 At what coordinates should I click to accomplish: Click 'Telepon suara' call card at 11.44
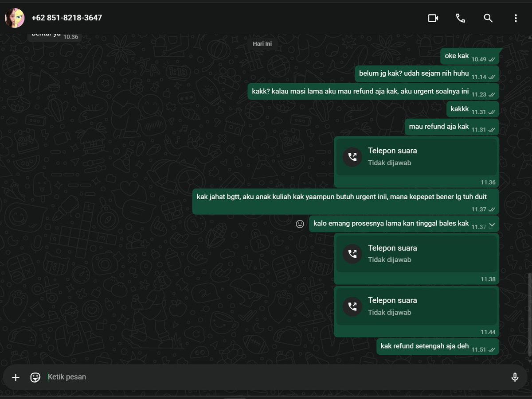pyautogui.click(x=416, y=311)
